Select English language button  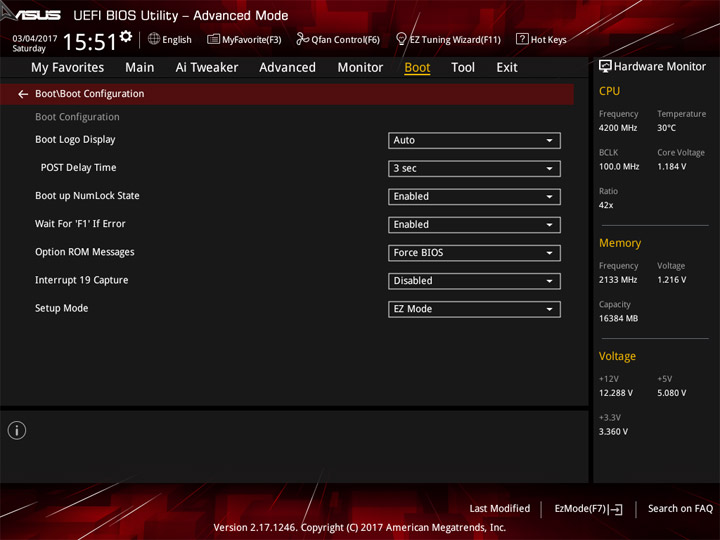coord(170,39)
